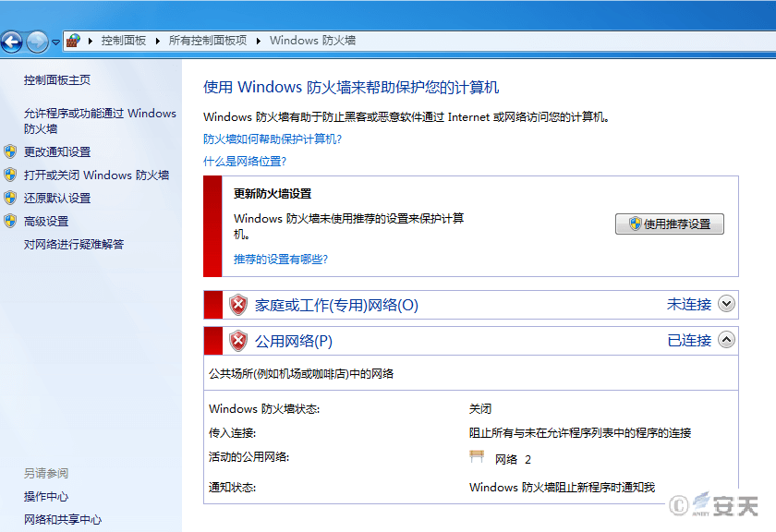Click 阻止所有与未在允许程序列表中的程序的连接 value
Screen dimensions: 776x532
tap(580, 433)
